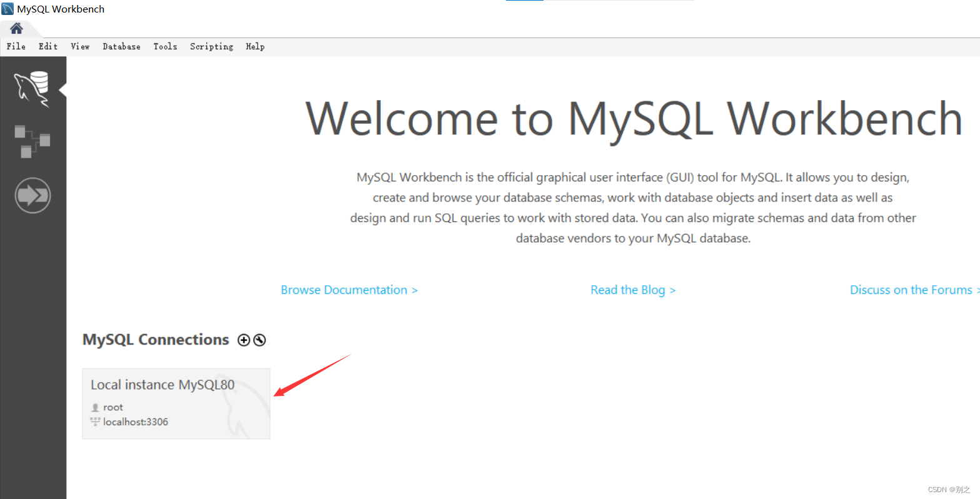Image resolution: width=980 pixels, height=499 pixels.
Task: Open the Home tab icon
Action: point(16,28)
